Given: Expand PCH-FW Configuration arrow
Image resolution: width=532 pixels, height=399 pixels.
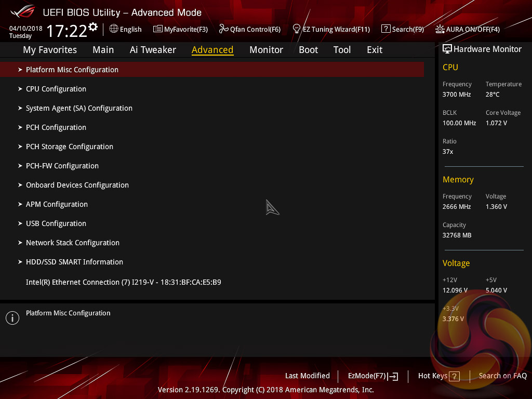Looking at the screenshot, I should click(x=20, y=166).
